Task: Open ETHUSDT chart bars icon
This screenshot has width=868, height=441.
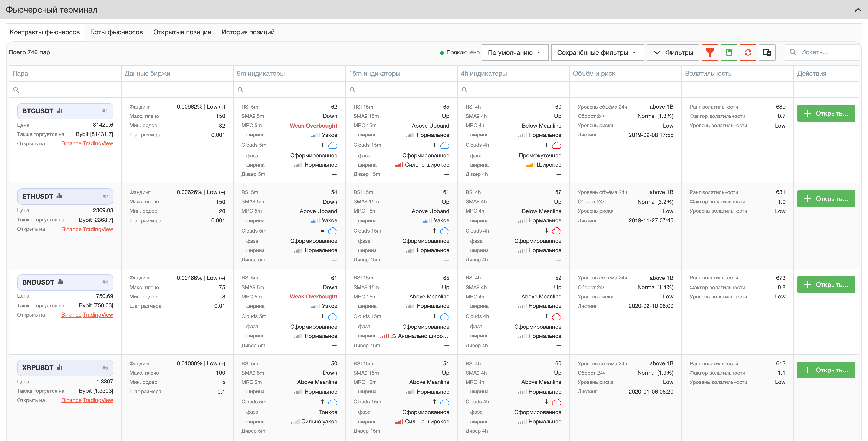Action: [x=59, y=196]
